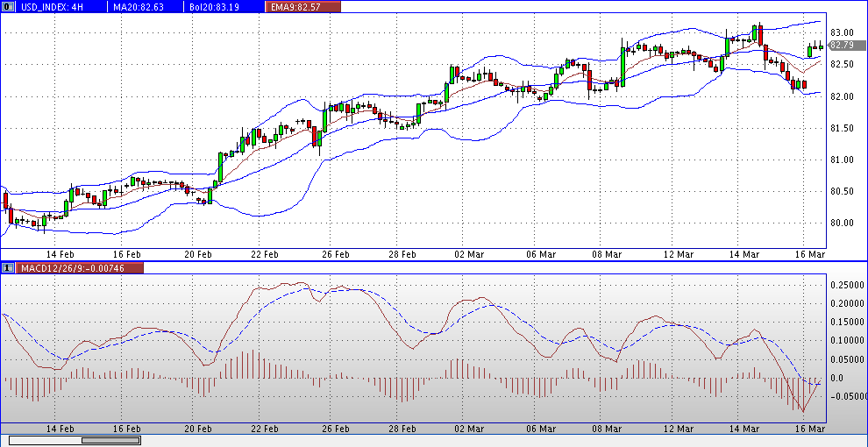Click 14 Mar date under the MACD panel
The width and height of the screenshot is (868, 447).
(x=744, y=429)
